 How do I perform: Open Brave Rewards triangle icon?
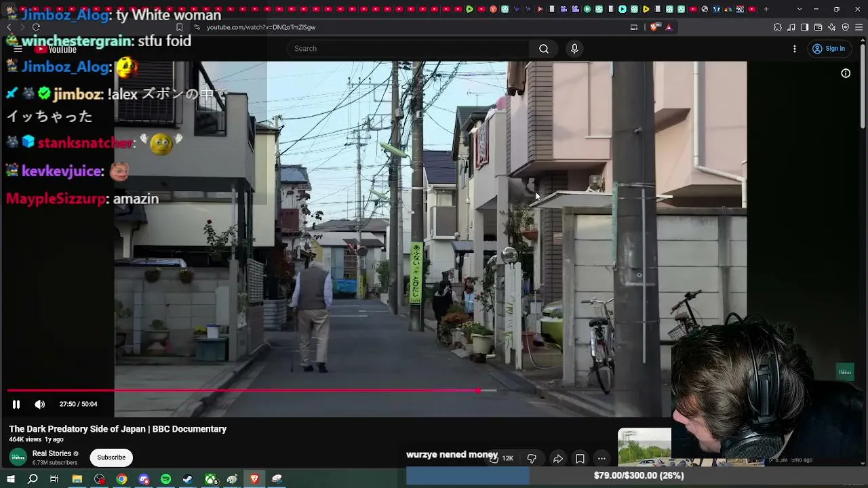(x=669, y=27)
